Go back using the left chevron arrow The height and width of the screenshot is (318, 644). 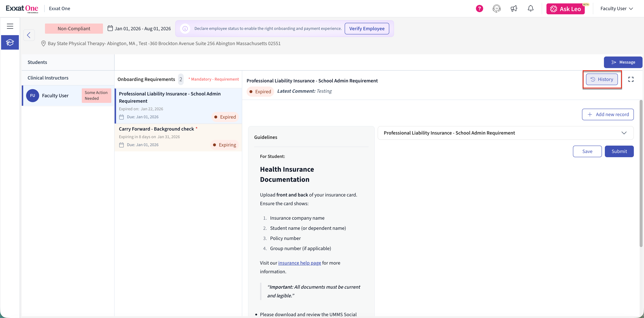point(29,35)
